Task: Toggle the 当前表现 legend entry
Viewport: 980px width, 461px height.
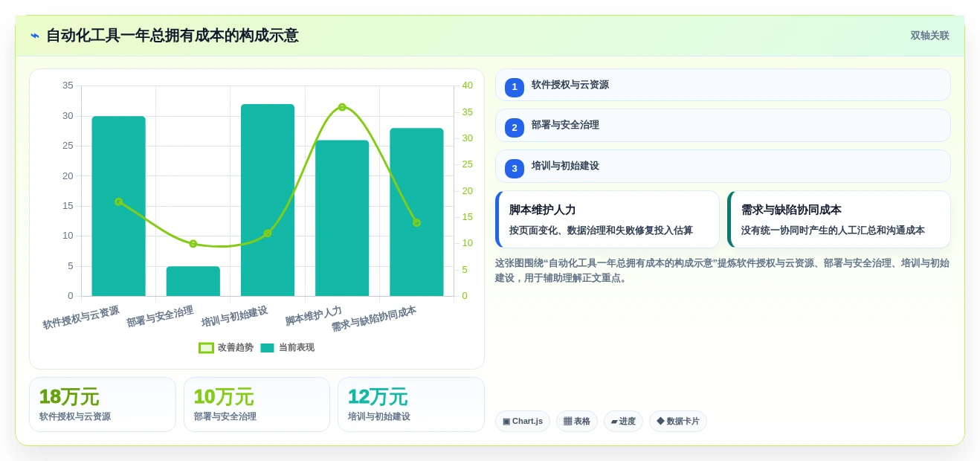Action: [287, 347]
